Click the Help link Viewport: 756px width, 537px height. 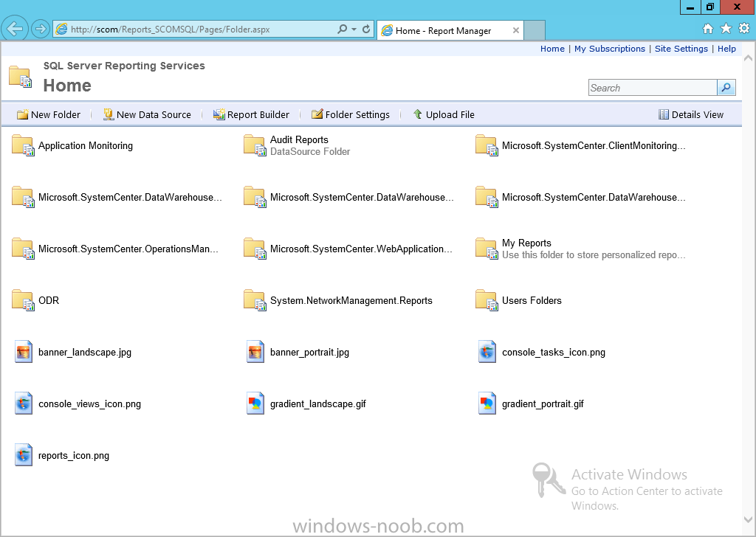point(726,49)
